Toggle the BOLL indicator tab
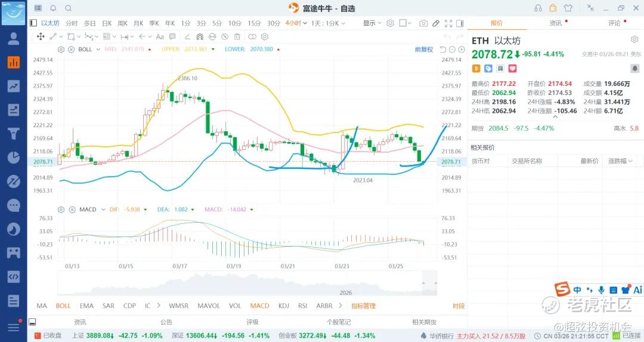Viewport: 644px width, 342px height. [x=63, y=306]
